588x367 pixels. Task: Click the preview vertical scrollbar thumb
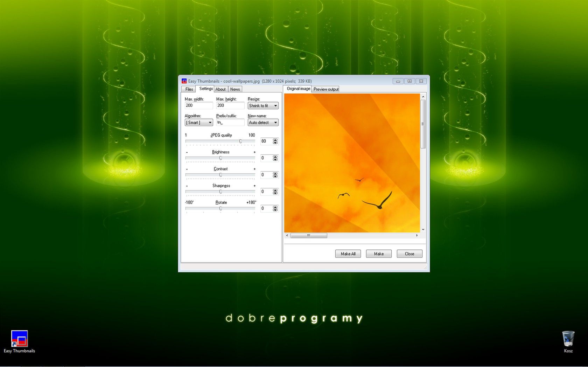click(x=423, y=124)
